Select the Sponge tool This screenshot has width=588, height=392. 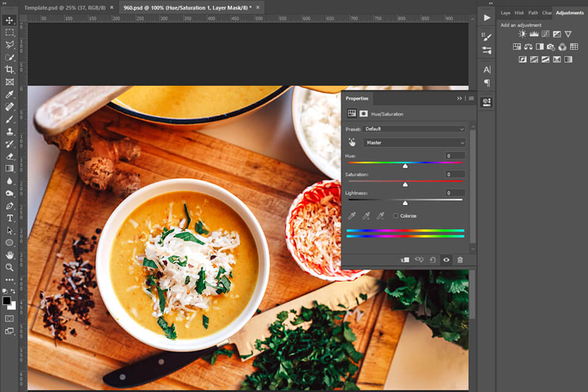coord(9,193)
